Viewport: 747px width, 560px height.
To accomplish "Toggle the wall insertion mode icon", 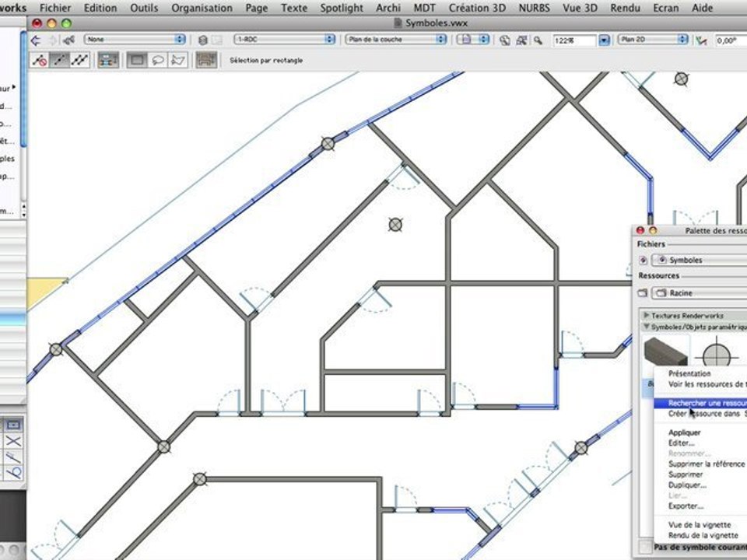I will (108, 61).
